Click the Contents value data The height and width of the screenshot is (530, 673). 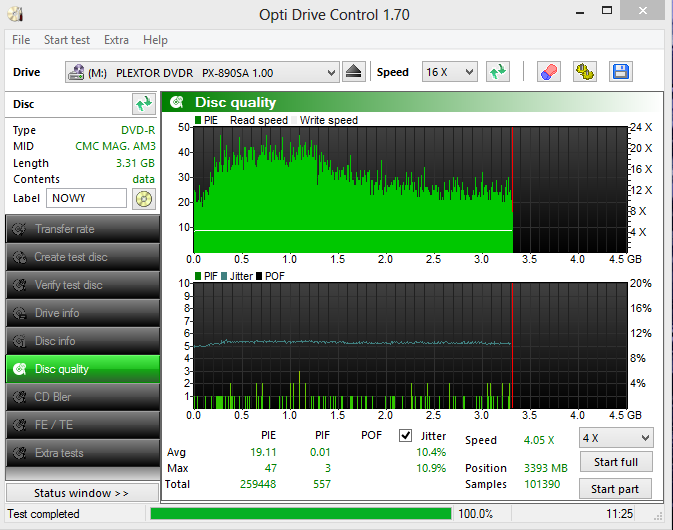[x=144, y=179]
